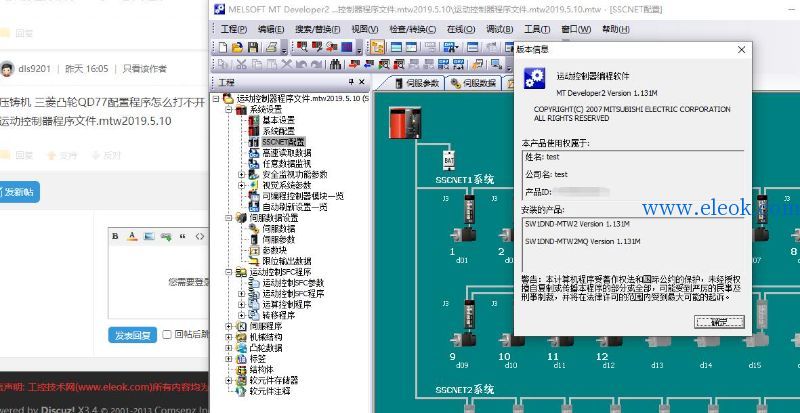Open the 在线(O) menu

(461, 30)
